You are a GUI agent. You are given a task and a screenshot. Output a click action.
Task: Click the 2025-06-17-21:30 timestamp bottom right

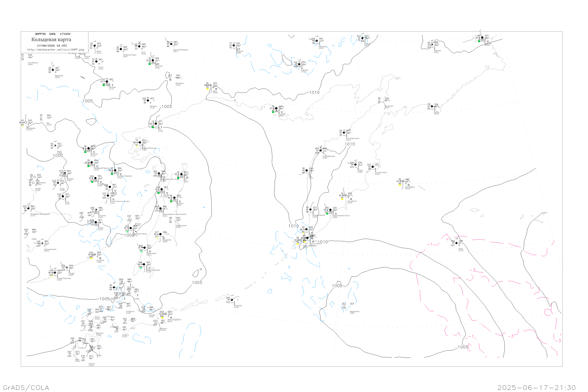click(536, 387)
